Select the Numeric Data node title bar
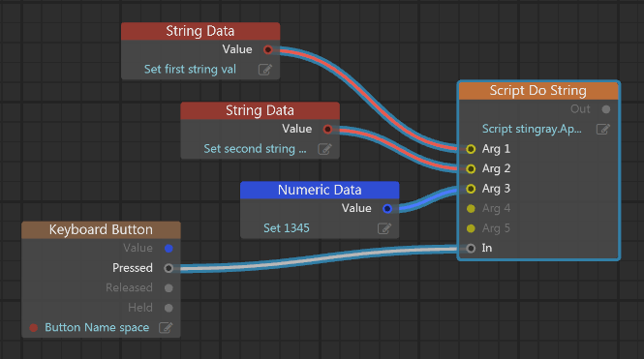The image size is (644, 359). tap(320, 190)
